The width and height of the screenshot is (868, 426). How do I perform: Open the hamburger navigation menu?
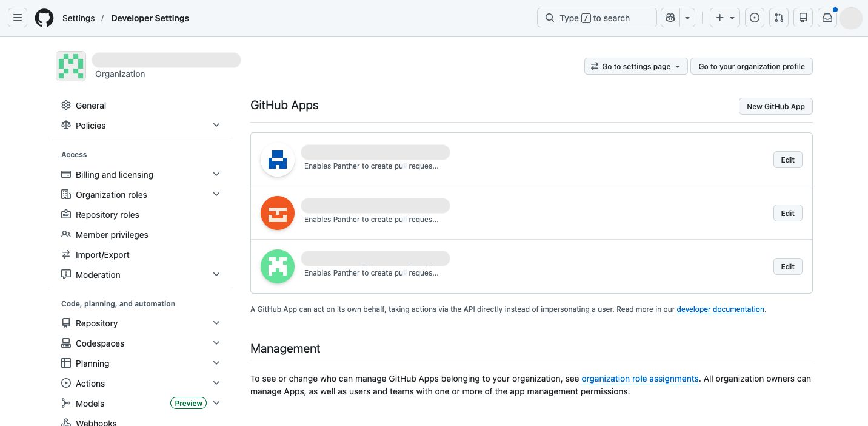(18, 18)
